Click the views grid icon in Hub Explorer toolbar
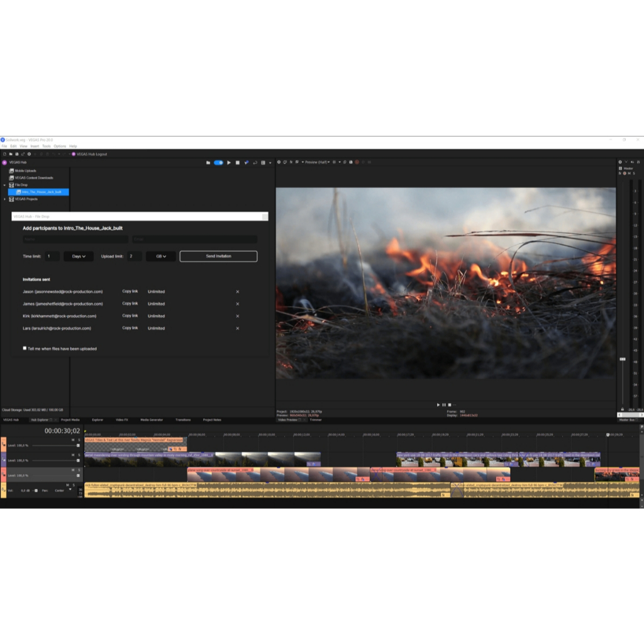Screen dimensions: 644x644 click(264, 163)
